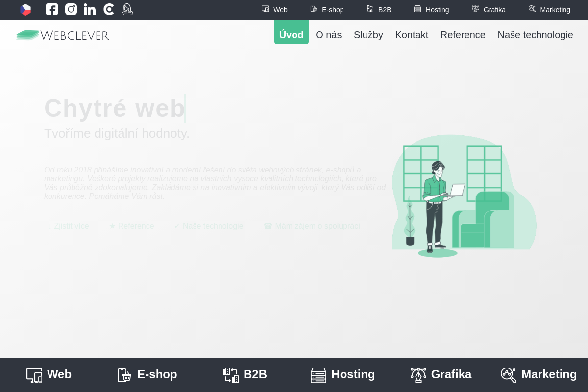The image size is (588, 392).
Task: Click the Mám zájem o spolupráci link
Action: (312, 226)
